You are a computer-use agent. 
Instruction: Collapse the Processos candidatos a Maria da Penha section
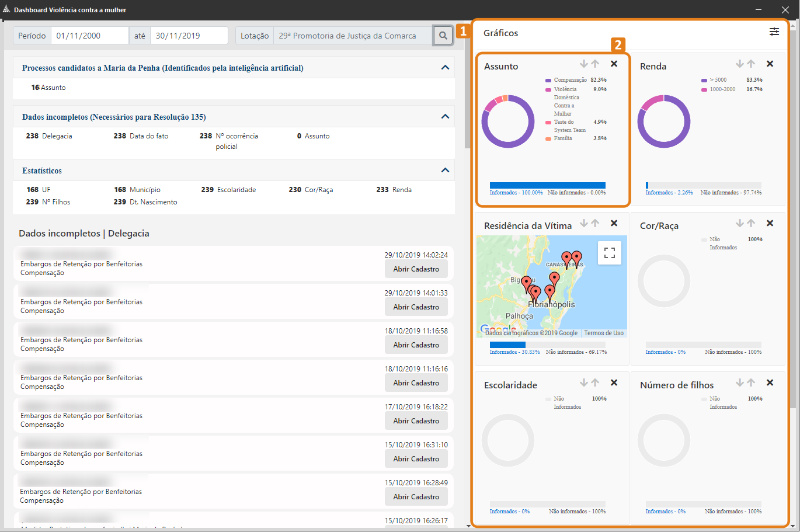pyautogui.click(x=445, y=68)
